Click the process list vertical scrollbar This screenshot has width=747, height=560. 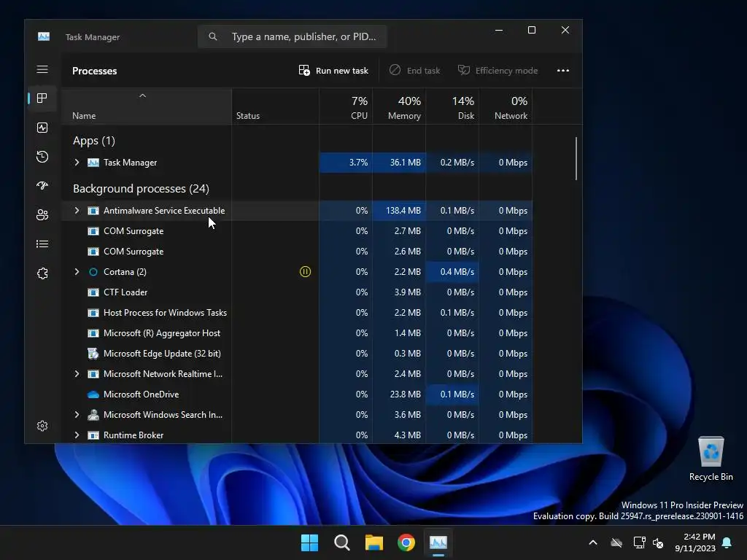click(x=576, y=158)
